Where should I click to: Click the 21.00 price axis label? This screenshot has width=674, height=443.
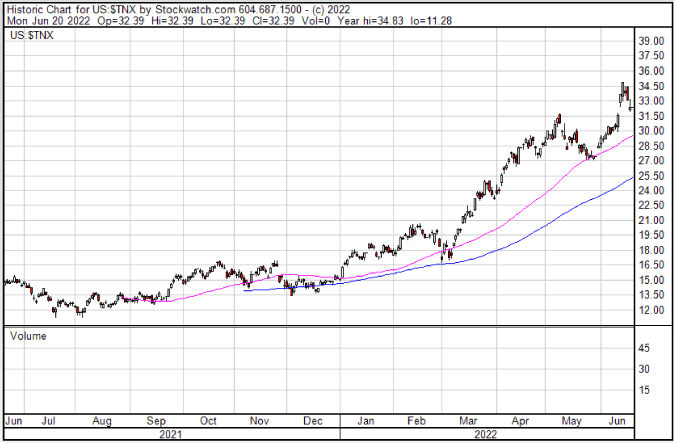tap(651, 220)
